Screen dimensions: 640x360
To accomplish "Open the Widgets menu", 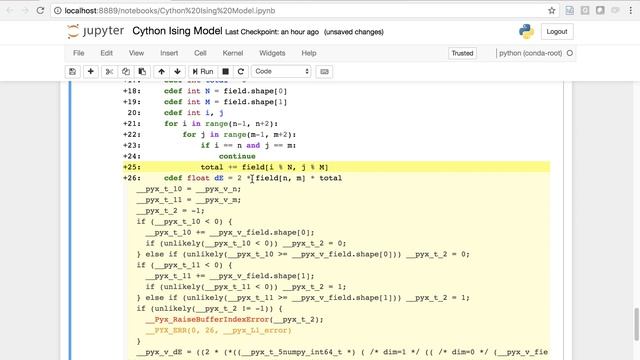I will [x=272, y=53].
